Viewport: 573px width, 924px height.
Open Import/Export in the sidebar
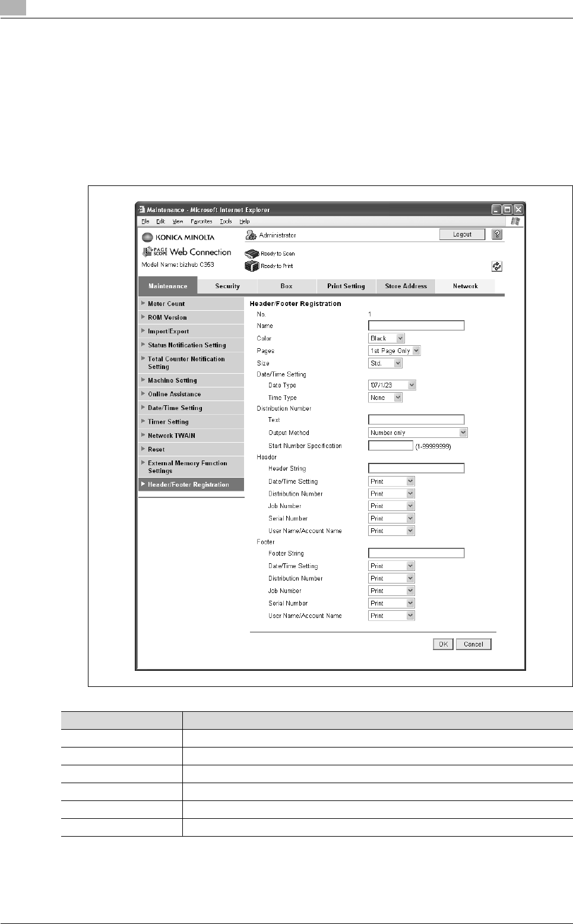click(x=191, y=331)
